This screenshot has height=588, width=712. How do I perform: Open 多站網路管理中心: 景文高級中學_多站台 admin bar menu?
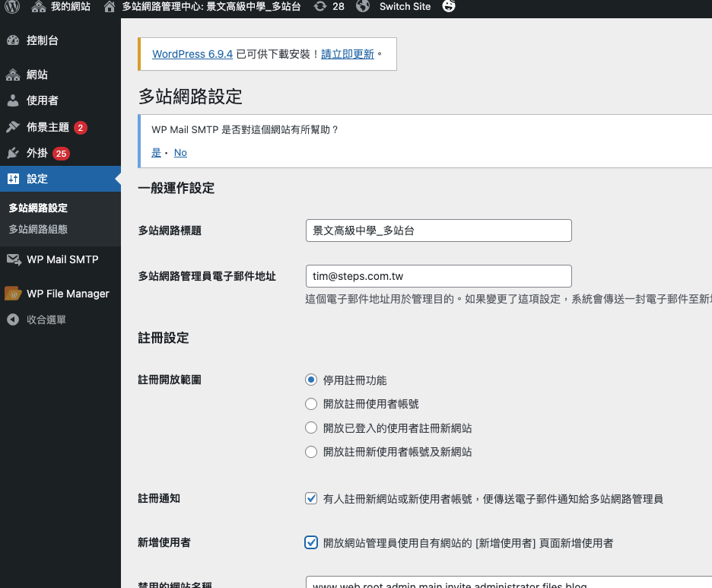pyautogui.click(x=211, y=6)
